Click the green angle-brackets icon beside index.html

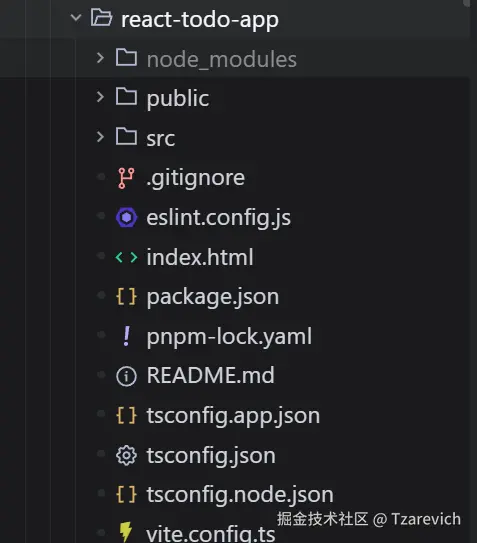coord(126,257)
